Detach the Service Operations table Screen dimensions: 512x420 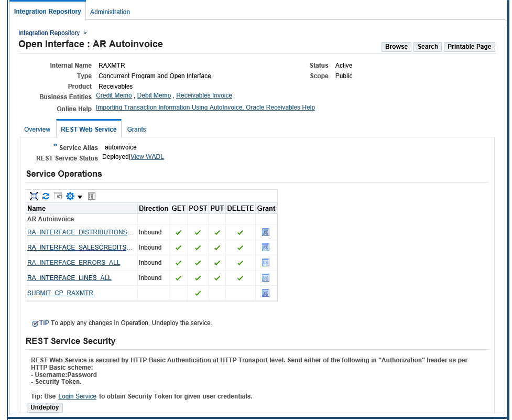[x=34, y=196]
